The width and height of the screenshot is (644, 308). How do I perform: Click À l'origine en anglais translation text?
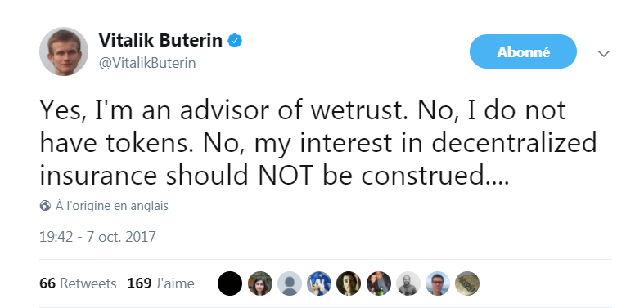112,206
